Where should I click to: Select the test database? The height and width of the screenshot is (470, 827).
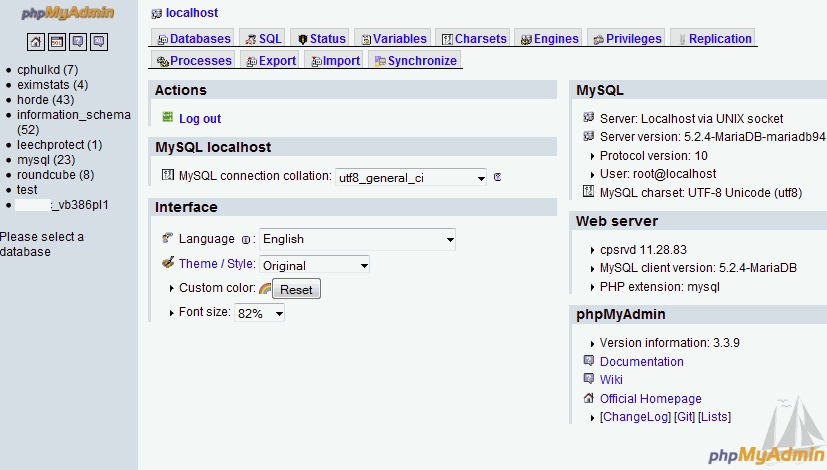point(27,190)
